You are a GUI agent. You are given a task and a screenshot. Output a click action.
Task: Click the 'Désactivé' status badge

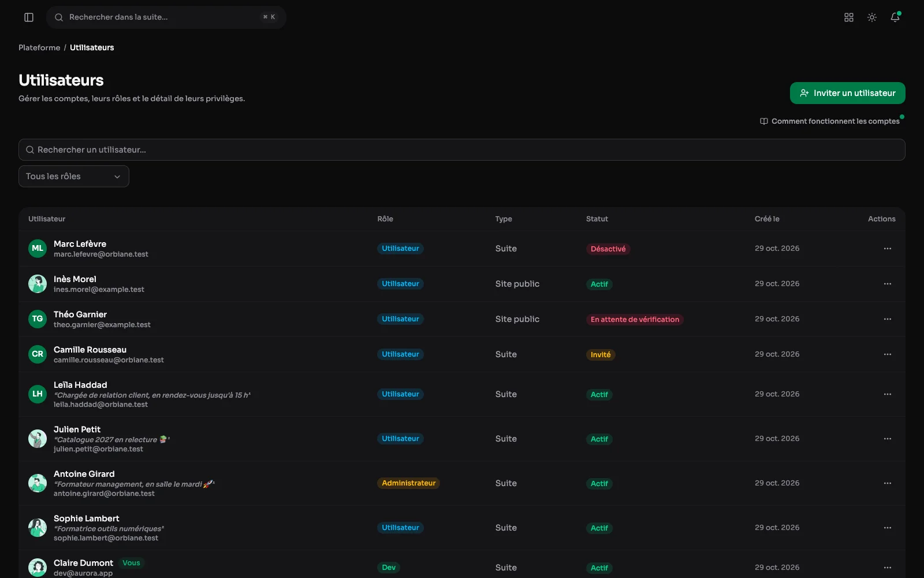tap(608, 249)
